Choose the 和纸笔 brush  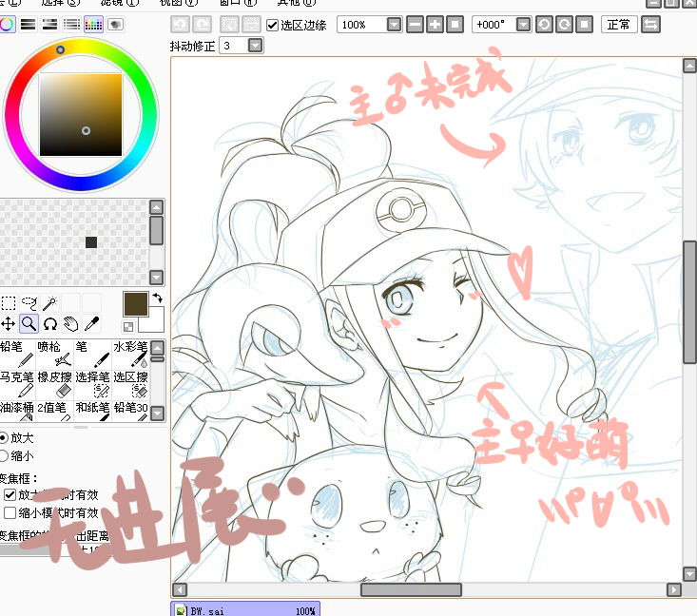click(92, 411)
